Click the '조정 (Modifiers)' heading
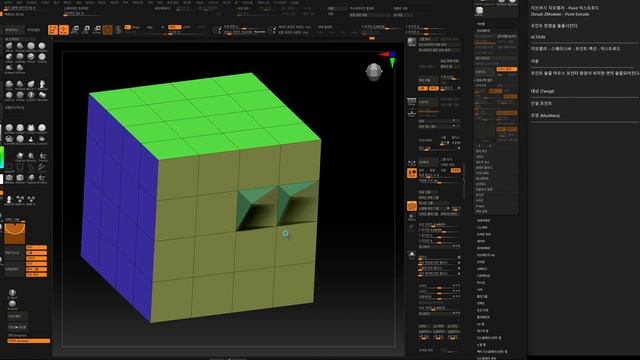This screenshot has width=640, height=360. (x=545, y=116)
